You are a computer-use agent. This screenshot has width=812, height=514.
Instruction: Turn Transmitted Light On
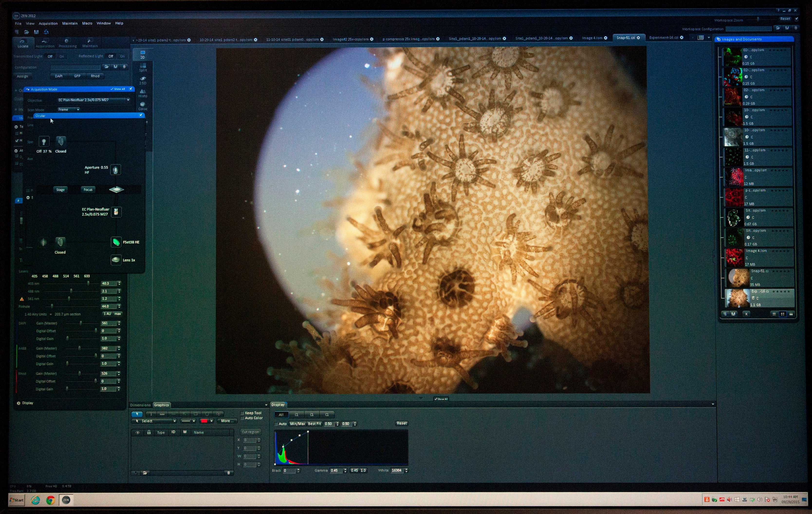click(62, 56)
